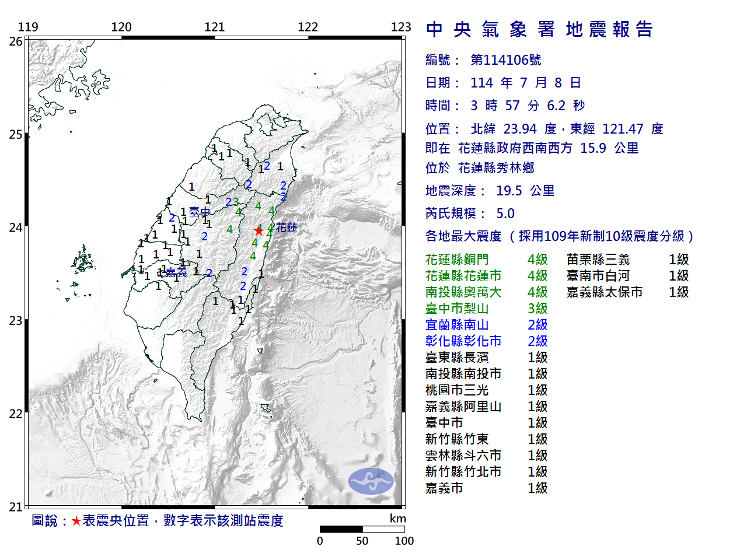Click the 花蓮 city label on map
This screenshot has width=747, height=560.
[x=287, y=228]
